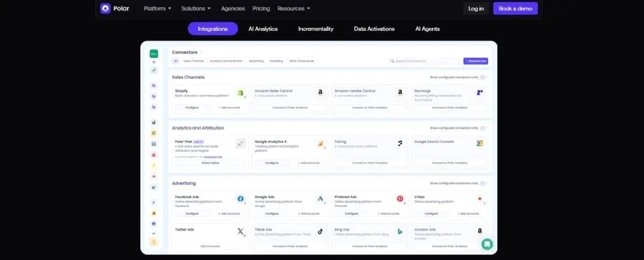Click Configure on Pinterest Ads card
The width and height of the screenshot is (644, 260).
(x=351, y=213)
